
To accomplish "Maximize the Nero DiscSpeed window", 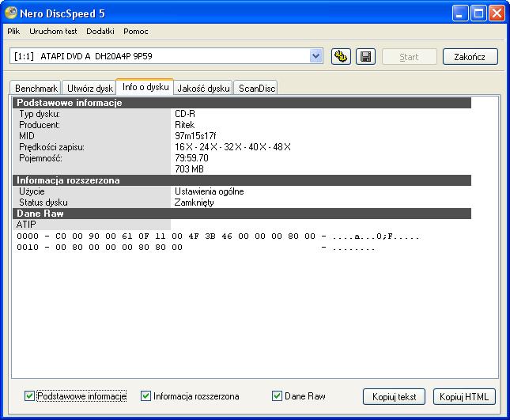I will [x=478, y=13].
